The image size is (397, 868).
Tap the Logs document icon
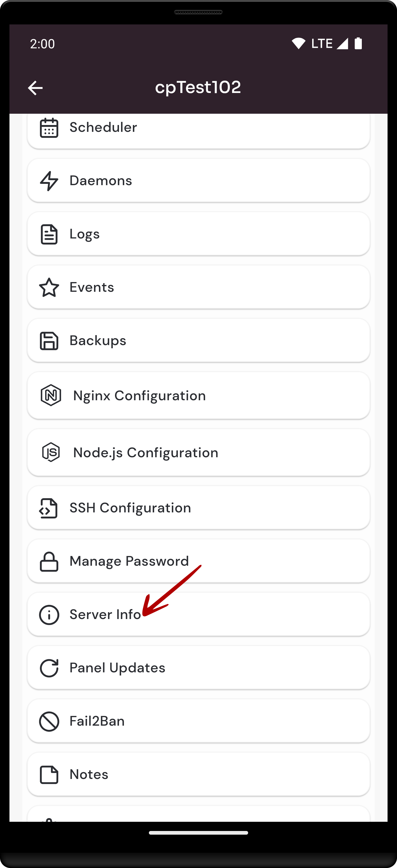click(x=49, y=234)
